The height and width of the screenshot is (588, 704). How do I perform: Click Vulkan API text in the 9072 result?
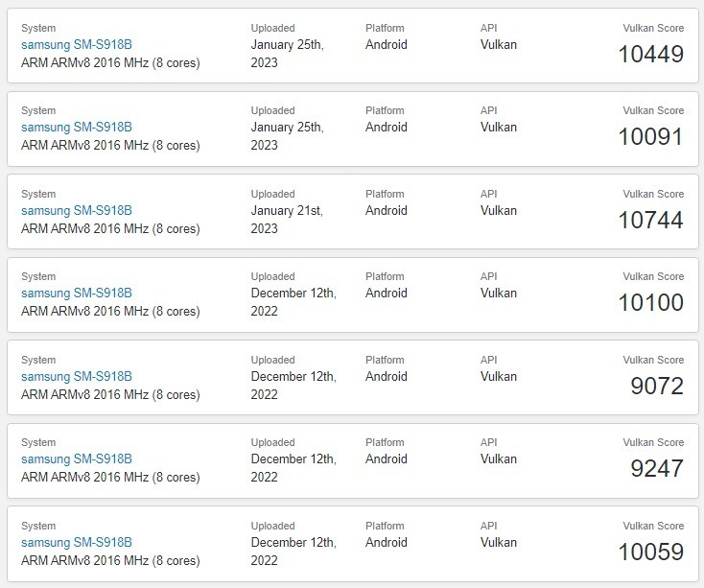[x=499, y=377]
